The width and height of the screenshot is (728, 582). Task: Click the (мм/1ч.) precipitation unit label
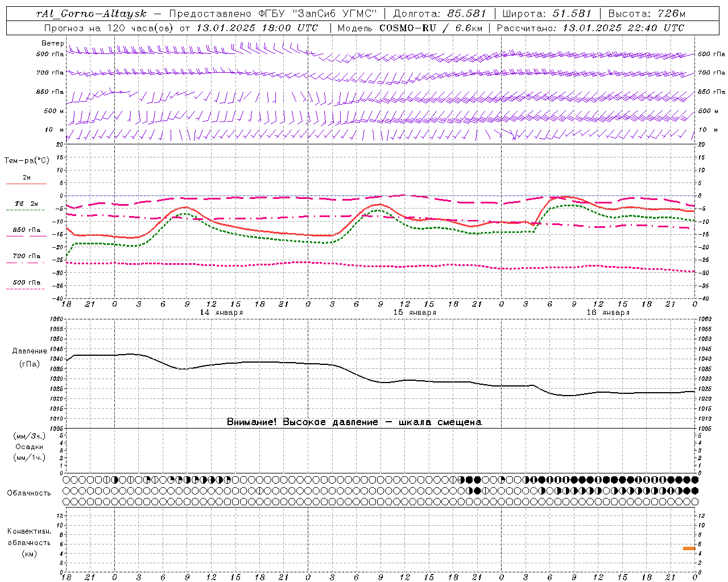point(29,458)
